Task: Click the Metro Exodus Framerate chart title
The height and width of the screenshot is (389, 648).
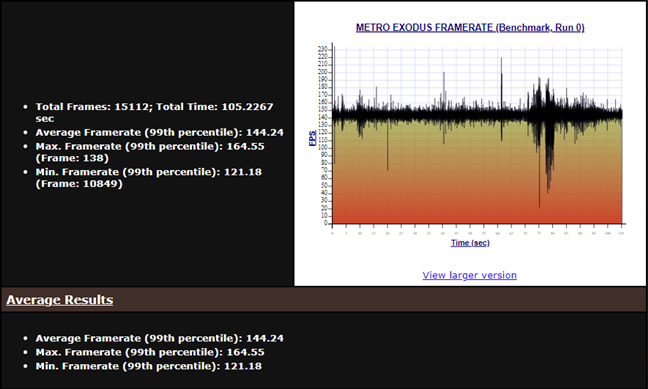Action: [x=470, y=28]
